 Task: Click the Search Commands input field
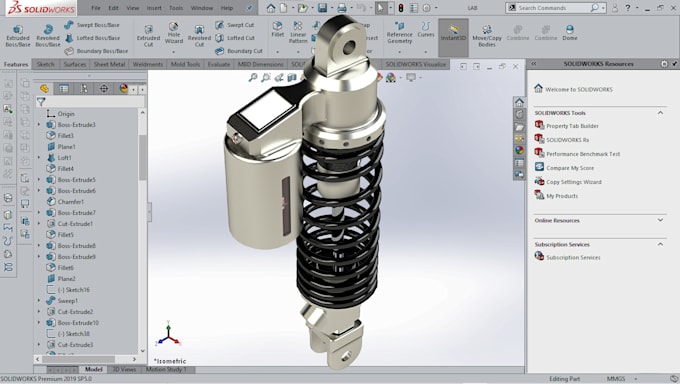click(552, 8)
